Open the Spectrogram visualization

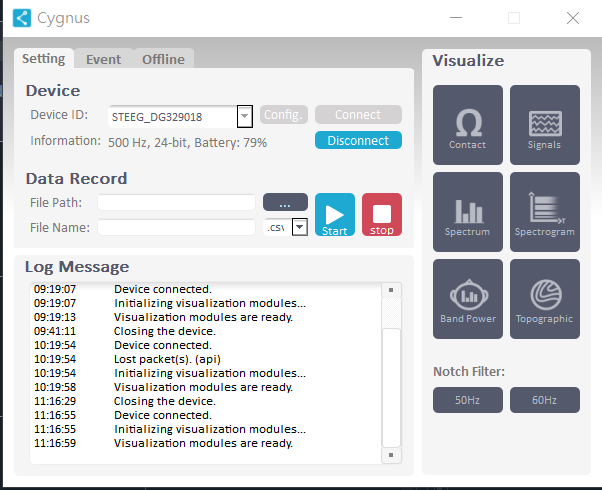coord(545,212)
